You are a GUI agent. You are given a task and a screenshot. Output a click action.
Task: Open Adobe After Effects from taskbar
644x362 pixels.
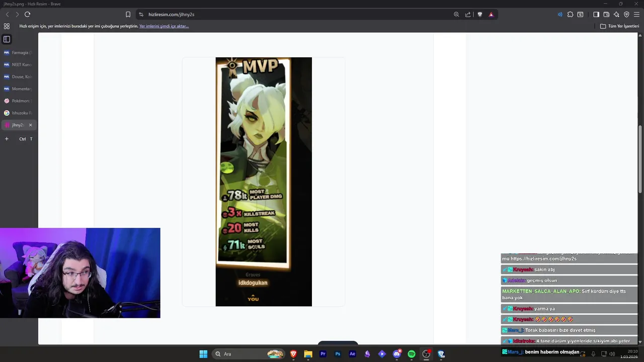tap(352, 354)
